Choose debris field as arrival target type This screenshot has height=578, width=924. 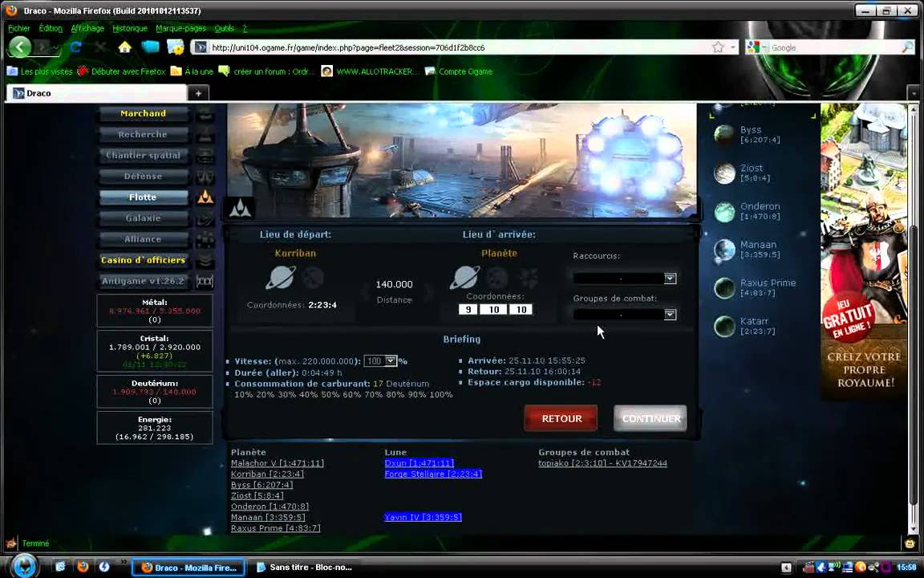pos(529,277)
